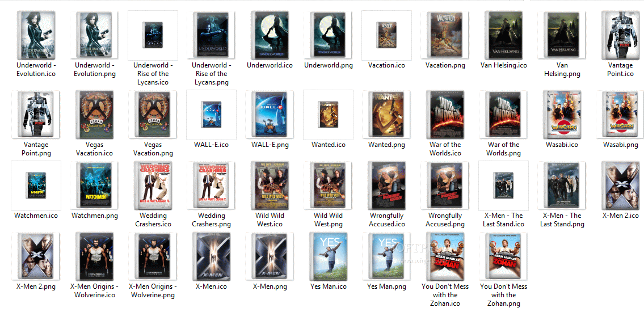Select the War of the Worlds.ico icon

tap(445, 114)
